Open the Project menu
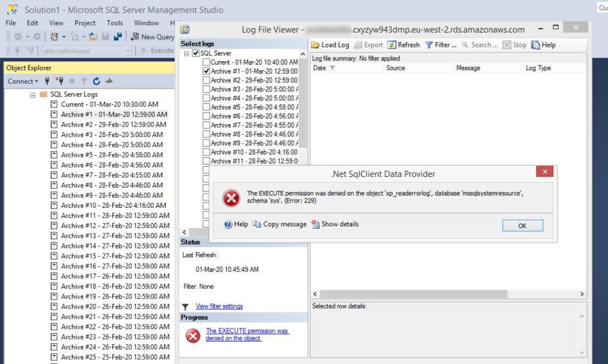Screen dimensions: 608x364 (85, 23)
